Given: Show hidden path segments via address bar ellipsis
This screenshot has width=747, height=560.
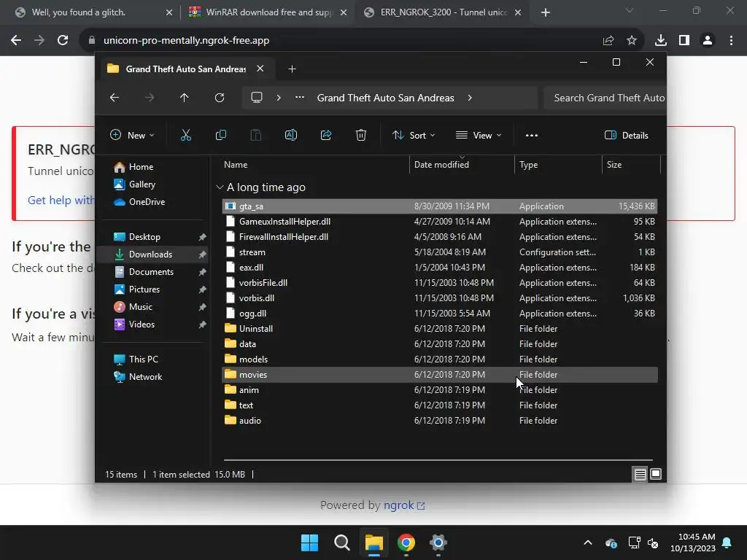Looking at the screenshot, I should pos(300,98).
